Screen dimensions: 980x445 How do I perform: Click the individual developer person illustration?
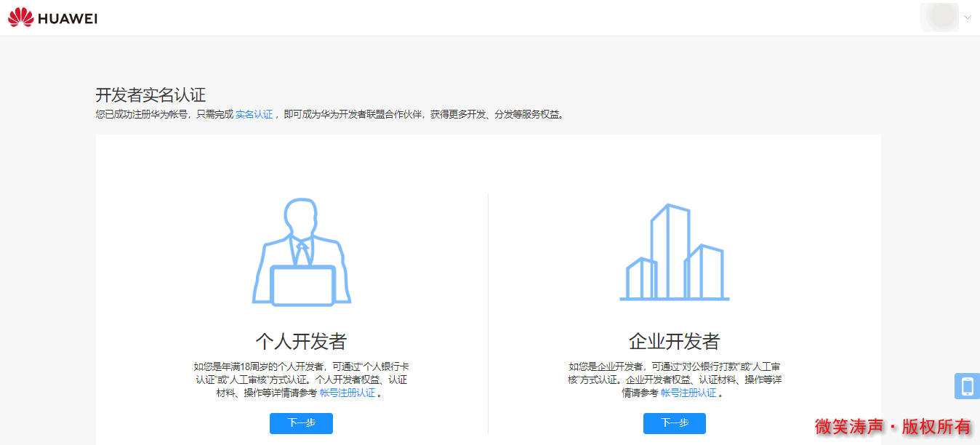[301, 251]
